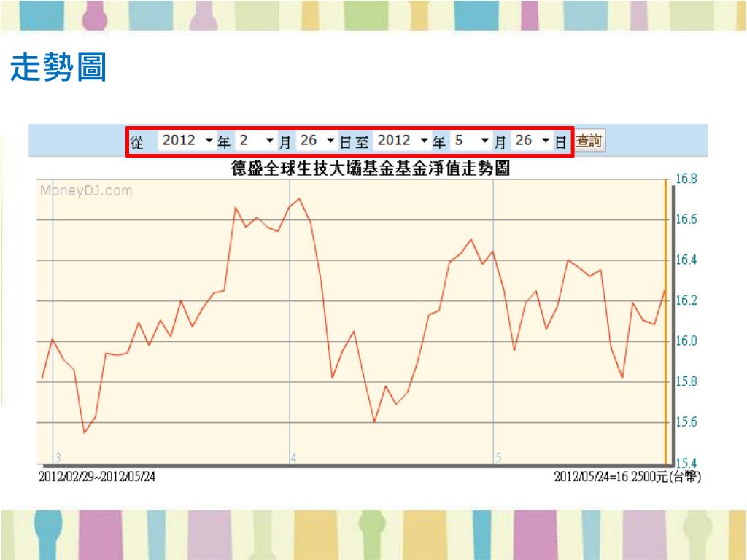747x560 pixels.
Task: Click the 查詢 query button
Action: [x=589, y=141]
